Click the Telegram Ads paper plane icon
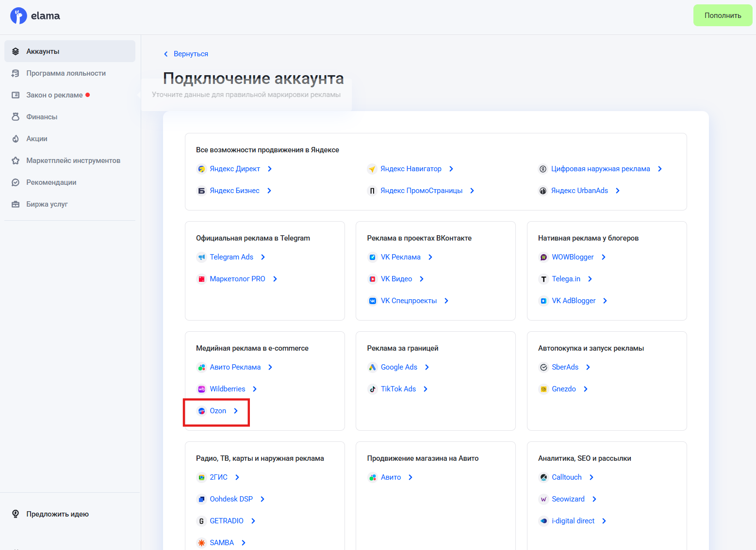The image size is (756, 550). [x=201, y=257]
